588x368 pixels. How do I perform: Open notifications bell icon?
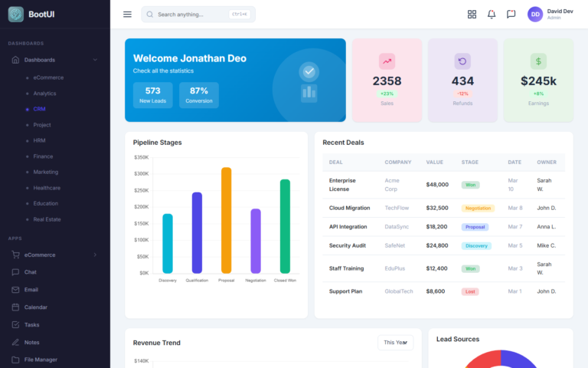coord(492,15)
